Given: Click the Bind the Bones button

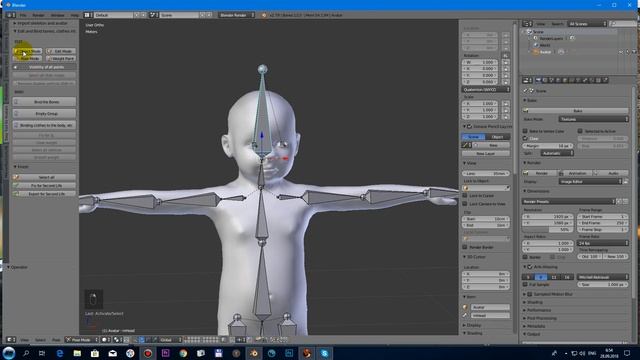Looking at the screenshot, I should (x=44, y=102).
